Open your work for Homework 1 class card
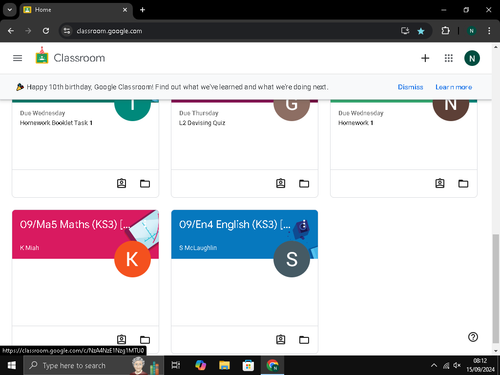The width and height of the screenshot is (500, 375). [x=440, y=183]
